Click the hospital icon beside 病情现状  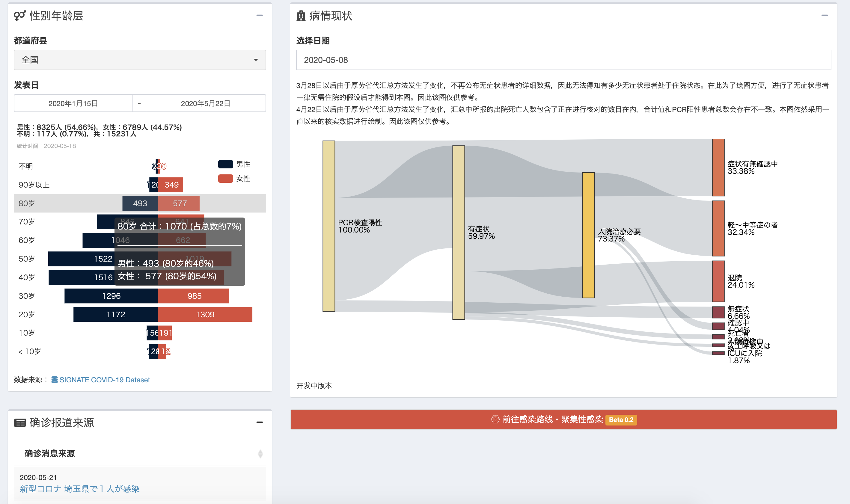[301, 16]
